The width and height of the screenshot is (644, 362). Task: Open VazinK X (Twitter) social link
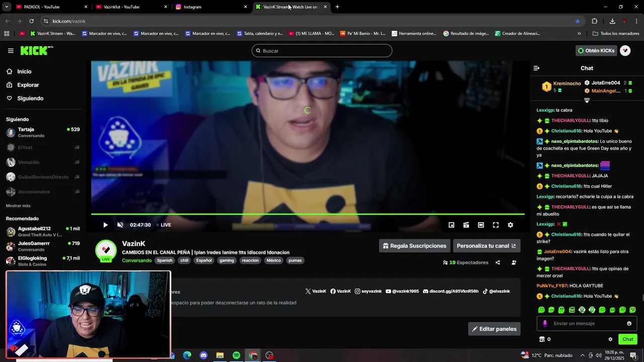315,291
